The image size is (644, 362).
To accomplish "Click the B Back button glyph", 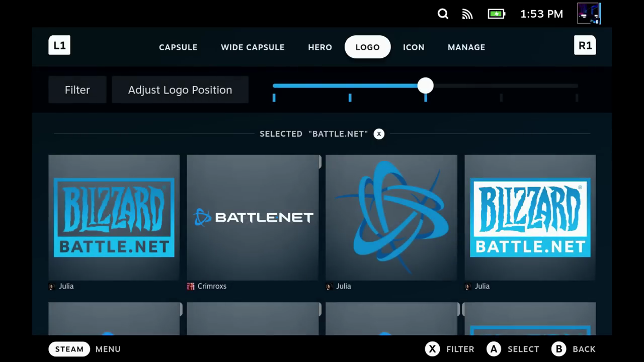I will 559,349.
